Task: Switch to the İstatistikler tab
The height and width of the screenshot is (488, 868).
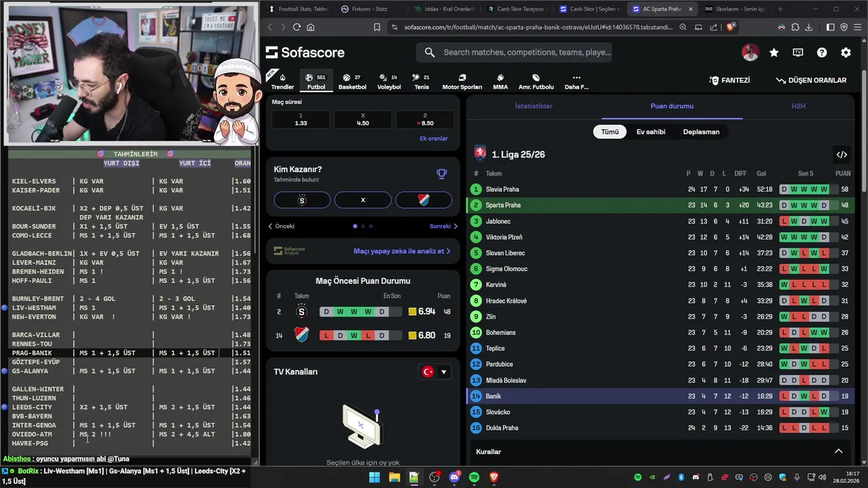Action: [534, 106]
